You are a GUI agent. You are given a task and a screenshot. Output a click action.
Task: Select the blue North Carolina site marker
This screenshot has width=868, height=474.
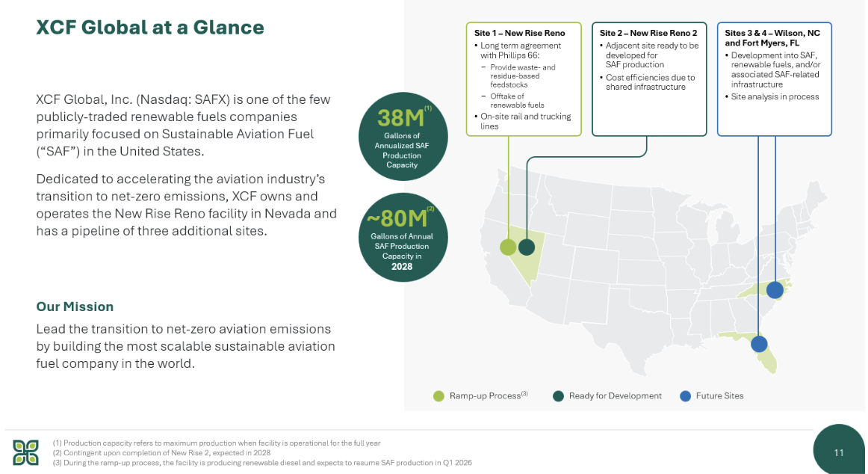(775, 289)
